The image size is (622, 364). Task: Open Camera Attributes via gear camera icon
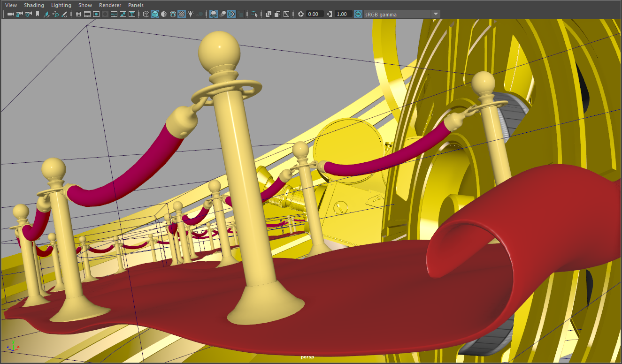[28, 14]
